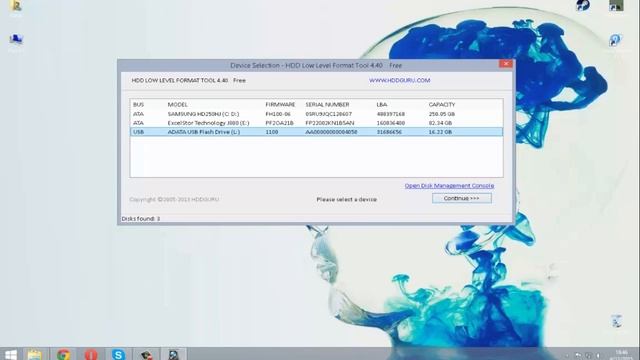
Task: Open the Action Center flag tray icon
Action: pos(578,356)
